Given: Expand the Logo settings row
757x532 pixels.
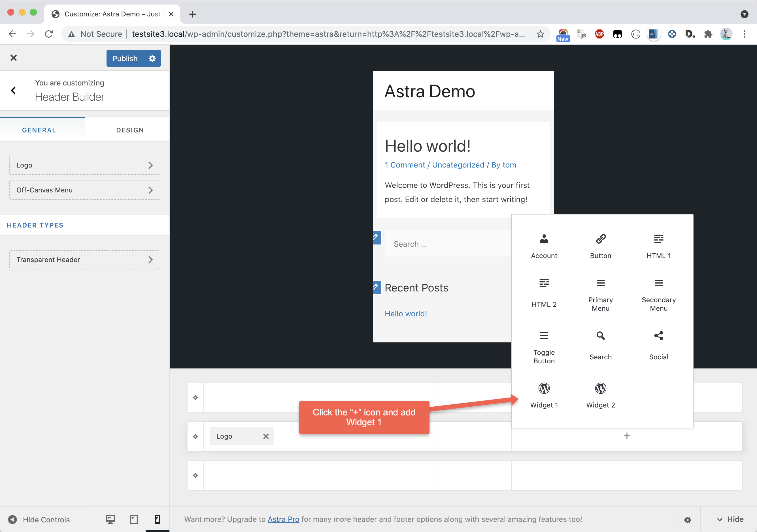Looking at the screenshot, I should 85,165.
